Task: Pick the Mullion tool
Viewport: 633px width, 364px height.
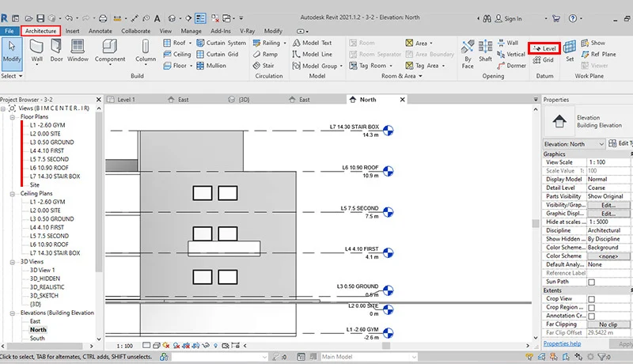Action: (x=211, y=66)
